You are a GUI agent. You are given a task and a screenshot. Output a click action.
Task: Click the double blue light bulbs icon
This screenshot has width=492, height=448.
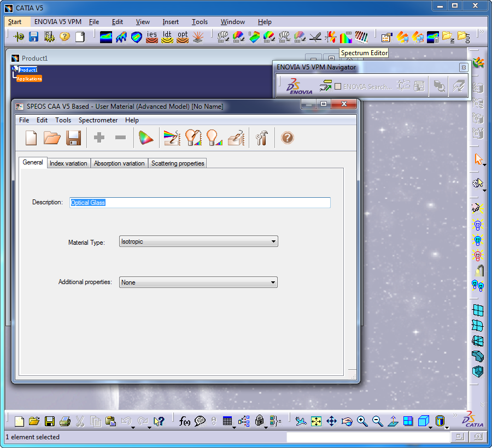[478, 286]
